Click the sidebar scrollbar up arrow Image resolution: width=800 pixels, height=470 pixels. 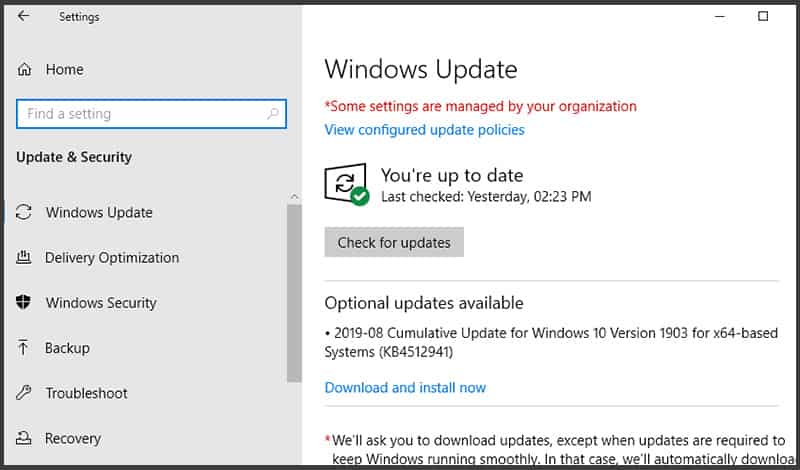294,197
